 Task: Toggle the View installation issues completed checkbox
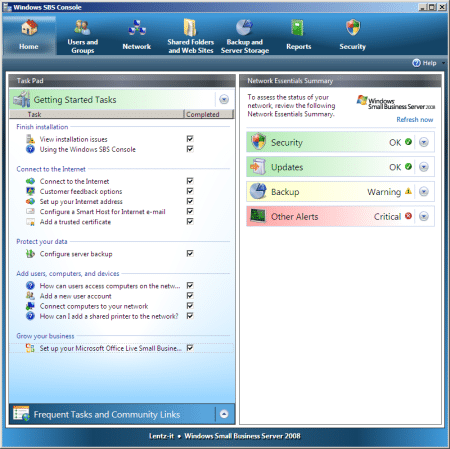190,139
